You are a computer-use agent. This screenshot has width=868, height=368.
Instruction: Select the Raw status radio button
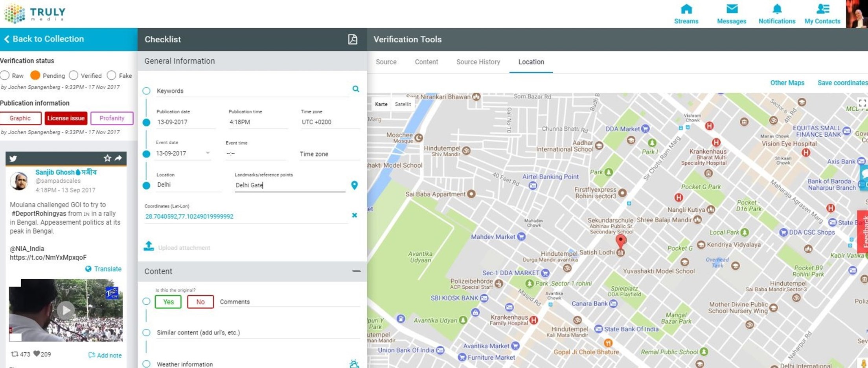pos(5,75)
